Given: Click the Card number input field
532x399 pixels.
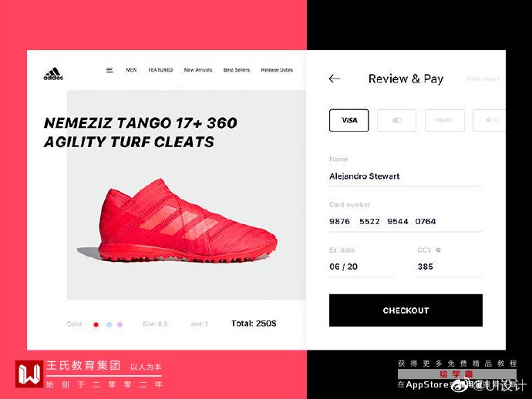Looking at the screenshot, I should point(406,222).
